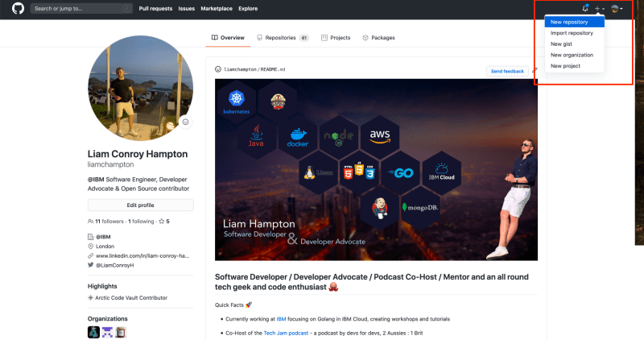This screenshot has width=644, height=340.
Task: Click the Liam Conroy Hampton name heading
Action: (138, 154)
